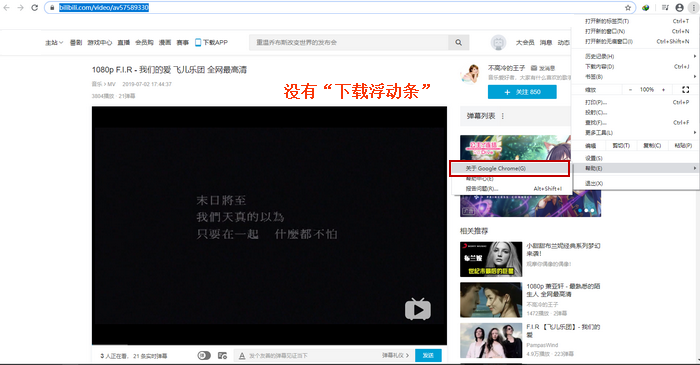Click the 下载APP phone icon

point(198,42)
